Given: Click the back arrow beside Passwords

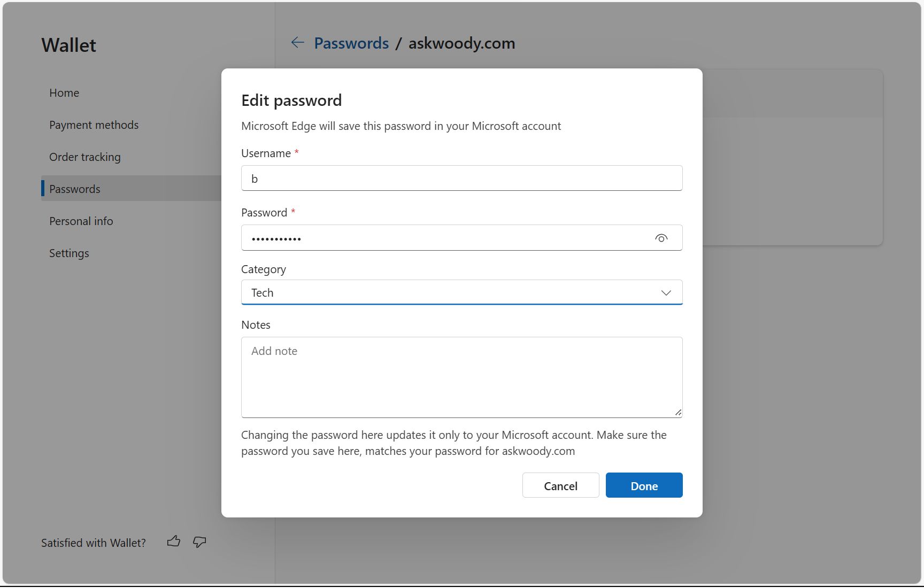Looking at the screenshot, I should 297,43.
